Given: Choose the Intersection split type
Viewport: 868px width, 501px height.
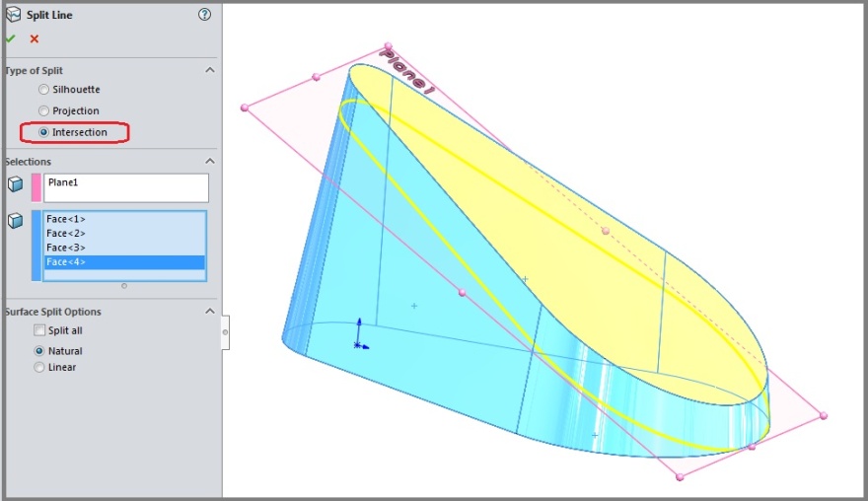Looking at the screenshot, I should [43, 132].
